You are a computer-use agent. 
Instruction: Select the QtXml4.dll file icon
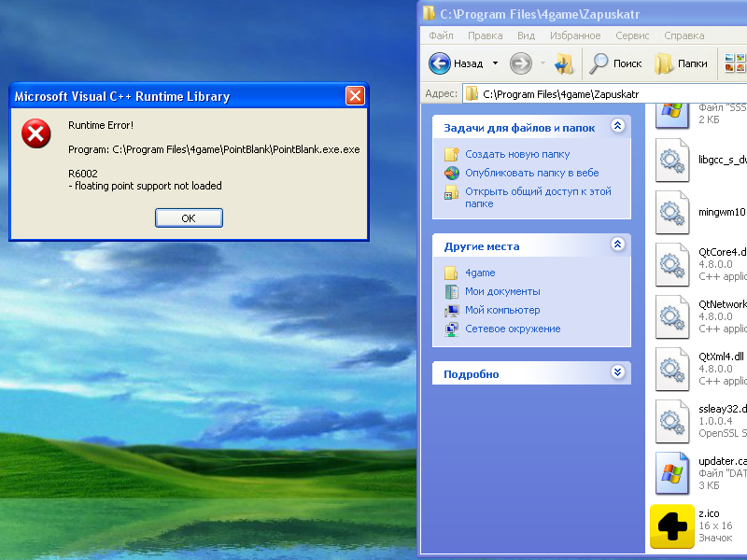pyautogui.click(x=671, y=370)
